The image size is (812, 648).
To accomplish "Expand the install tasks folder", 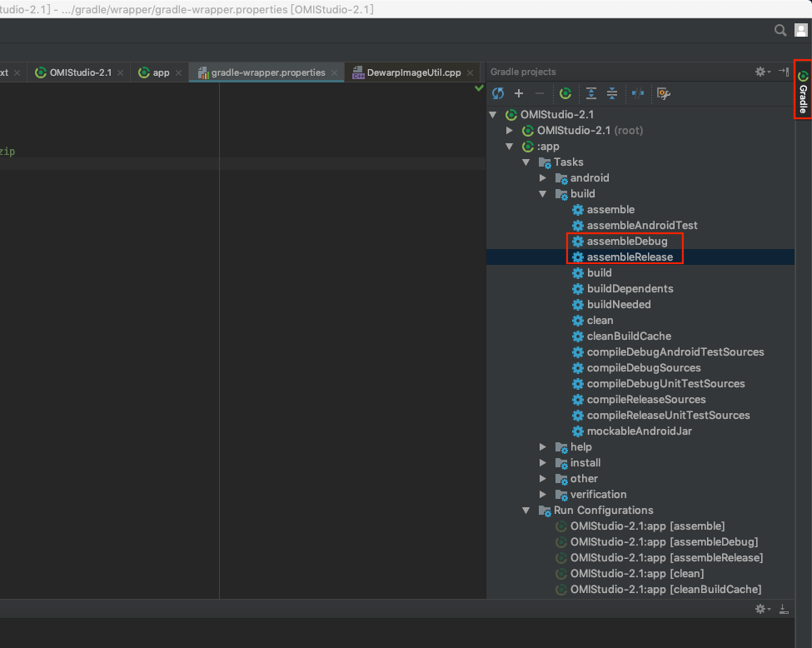I will [x=543, y=463].
